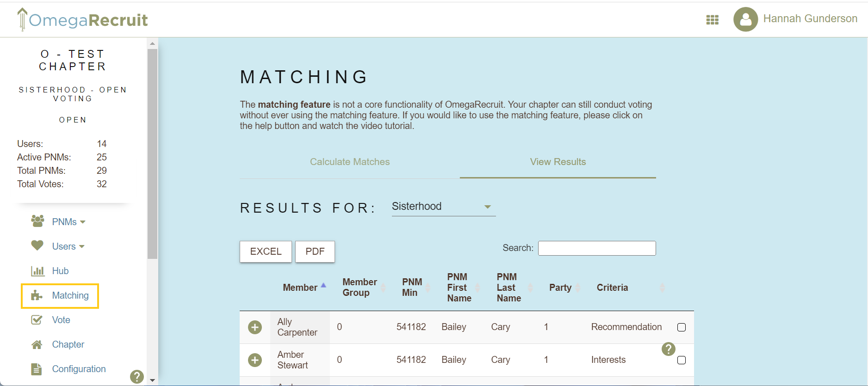Open the apps grid icon in the header
The height and width of the screenshot is (386, 868).
(713, 19)
